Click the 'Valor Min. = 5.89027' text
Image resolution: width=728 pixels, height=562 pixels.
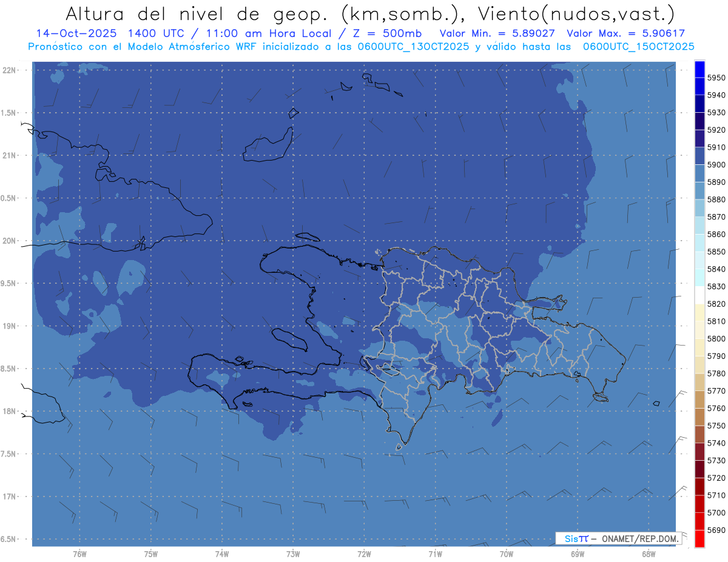(497, 33)
